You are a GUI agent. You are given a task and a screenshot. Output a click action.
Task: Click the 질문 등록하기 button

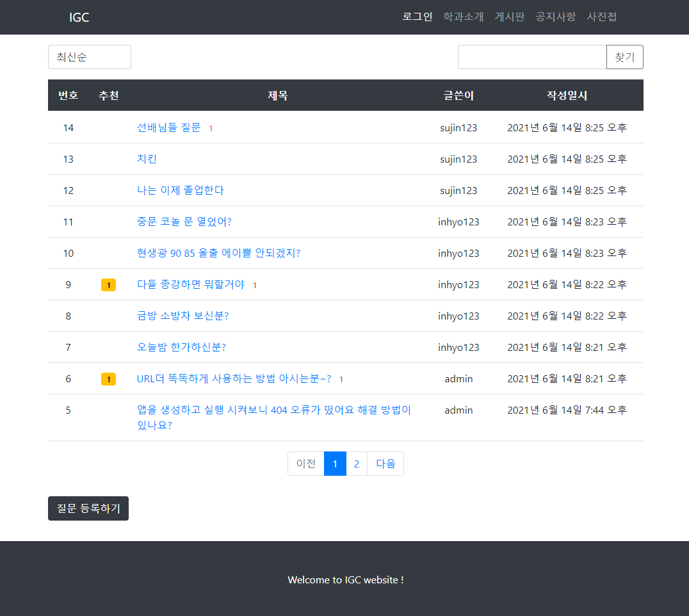coord(88,508)
